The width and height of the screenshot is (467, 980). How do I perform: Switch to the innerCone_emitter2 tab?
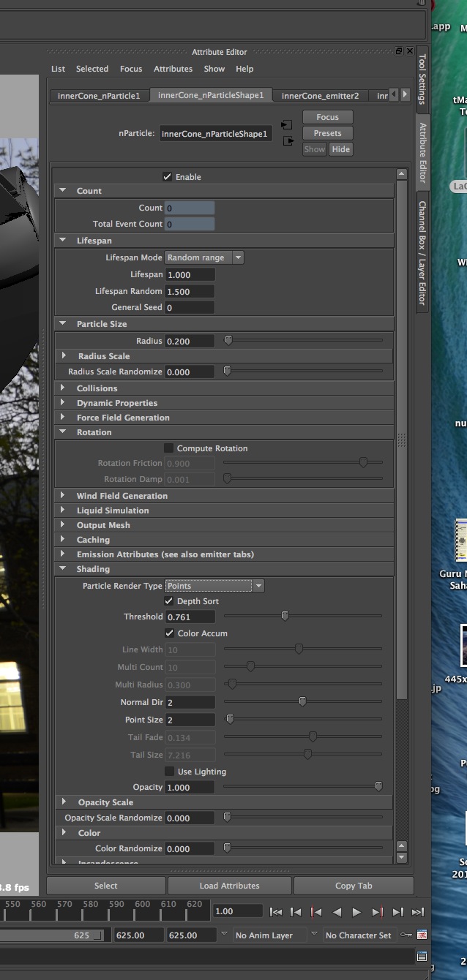click(320, 96)
